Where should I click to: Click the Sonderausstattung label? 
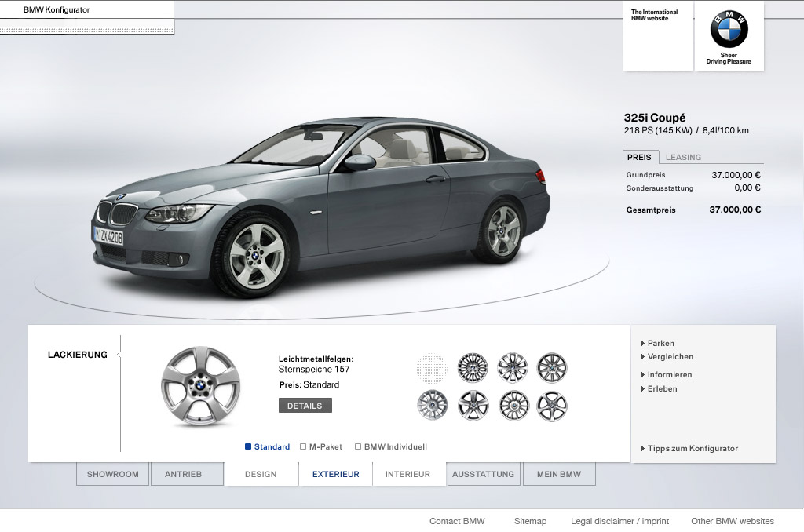click(660, 188)
